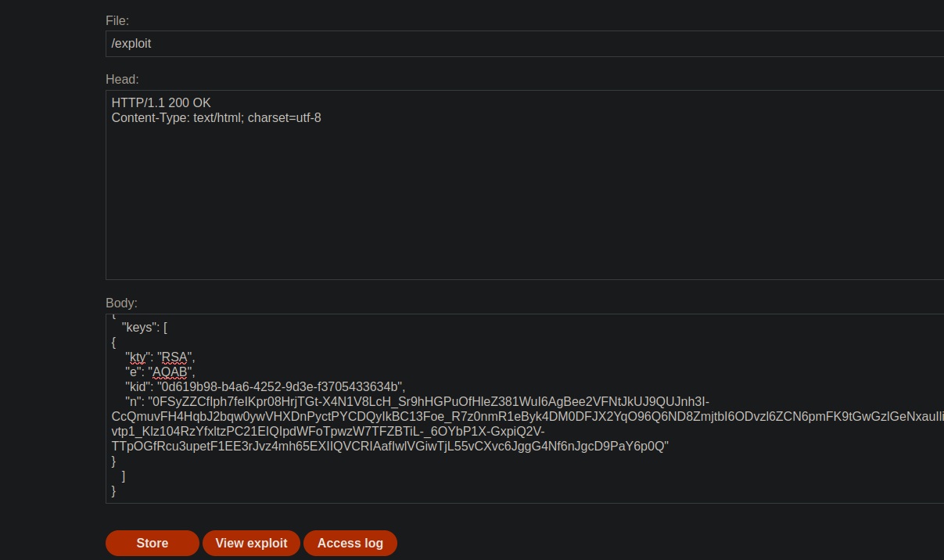Click empty space in the Head textarea
Screen dimensions: 944x560
click(x=524, y=211)
